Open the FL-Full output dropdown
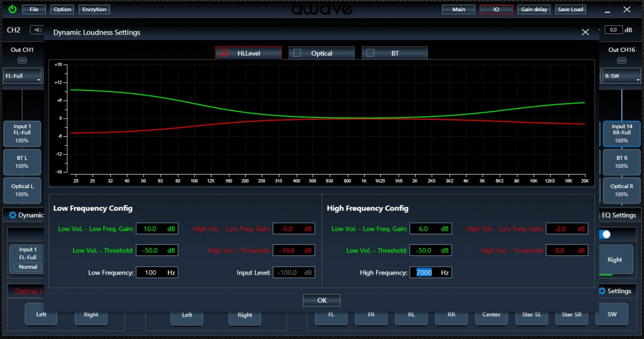 pos(22,76)
